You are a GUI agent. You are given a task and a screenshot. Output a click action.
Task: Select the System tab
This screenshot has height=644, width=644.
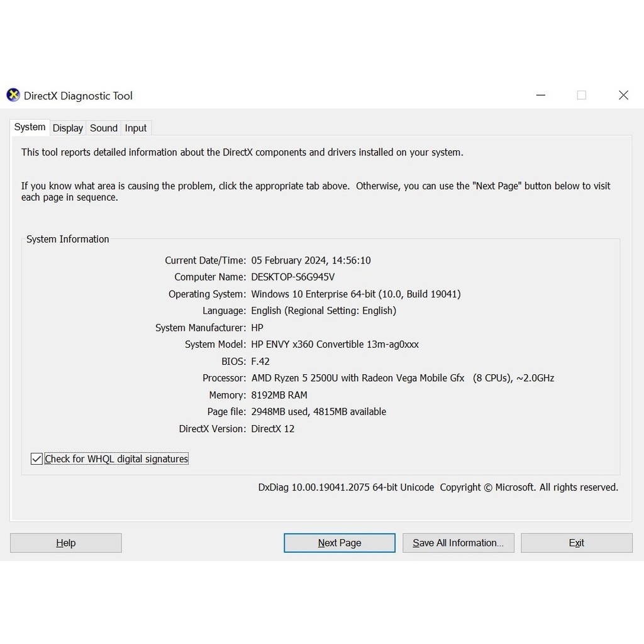click(x=30, y=127)
